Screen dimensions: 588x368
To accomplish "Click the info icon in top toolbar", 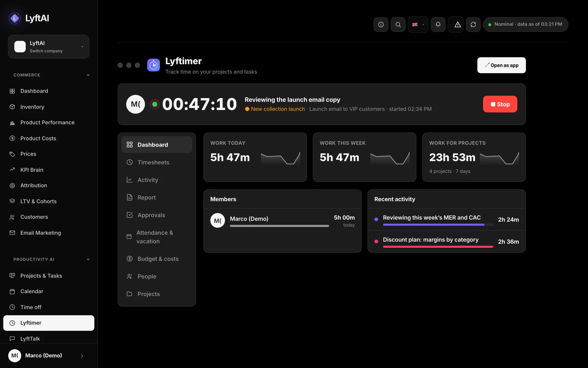I will [x=381, y=25].
